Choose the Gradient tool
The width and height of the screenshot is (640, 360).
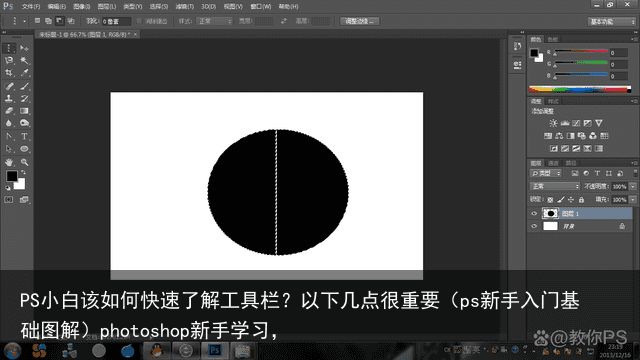(24, 111)
